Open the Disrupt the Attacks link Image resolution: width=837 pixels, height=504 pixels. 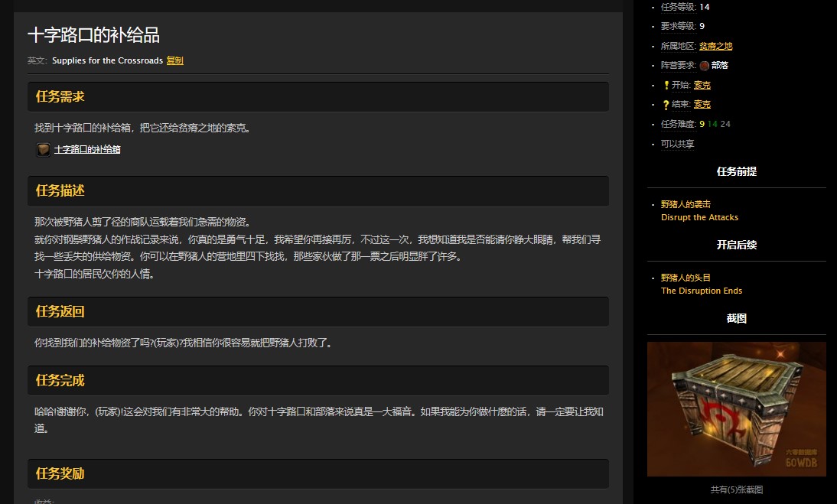pos(699,216)
